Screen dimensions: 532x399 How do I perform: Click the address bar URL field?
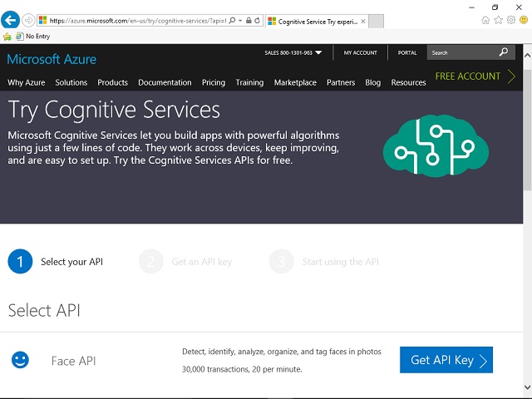click(137, 21)
